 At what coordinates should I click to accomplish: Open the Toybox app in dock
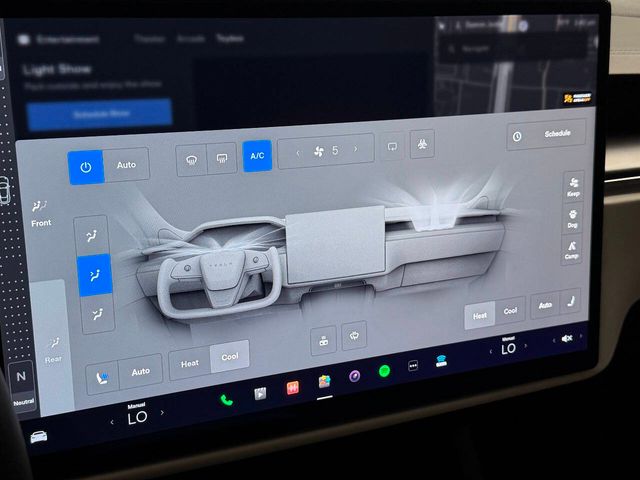324,382
